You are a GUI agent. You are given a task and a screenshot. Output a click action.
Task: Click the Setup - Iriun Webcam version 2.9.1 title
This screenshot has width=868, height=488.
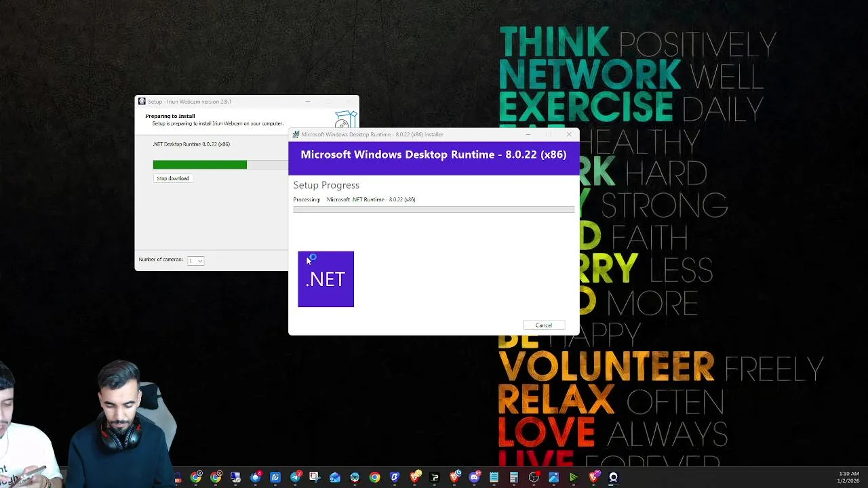(190, 102)
